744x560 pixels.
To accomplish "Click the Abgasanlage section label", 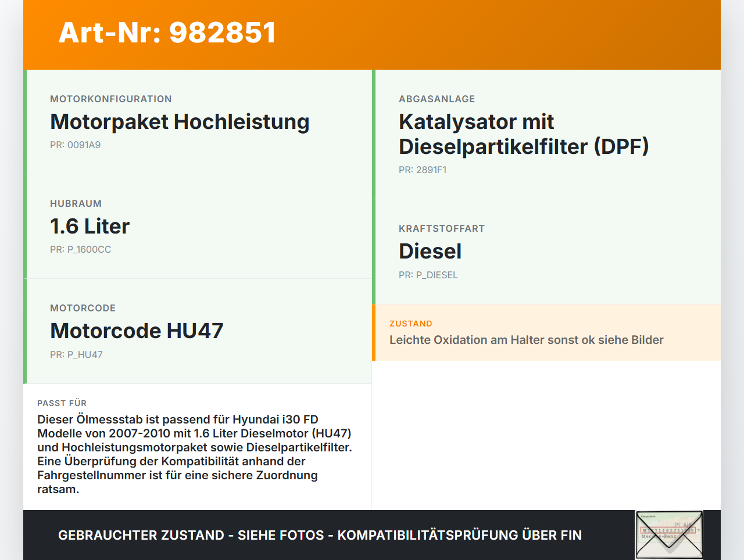I will pyautogui.click(x=437, y=99).
